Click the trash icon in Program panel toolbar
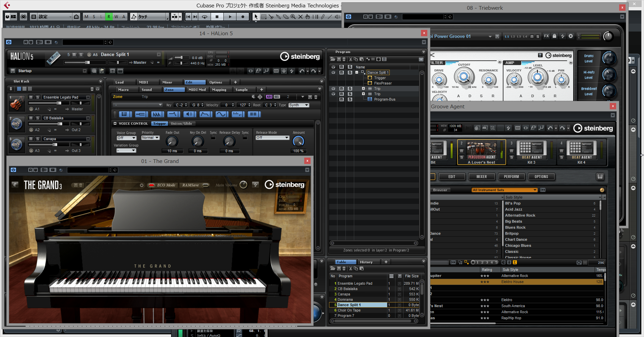Image resolution: width=644 pixels, height=337 pixels. pos(344,59)
